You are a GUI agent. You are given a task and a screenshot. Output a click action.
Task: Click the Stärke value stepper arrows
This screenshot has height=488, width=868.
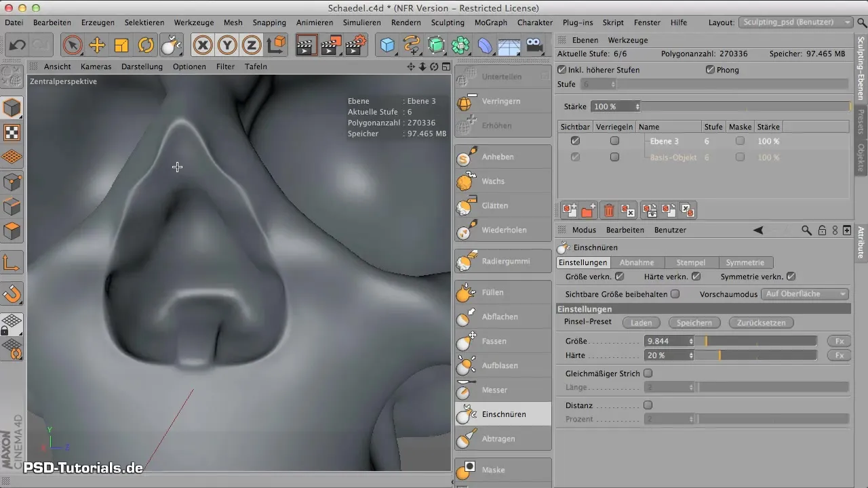637,107
